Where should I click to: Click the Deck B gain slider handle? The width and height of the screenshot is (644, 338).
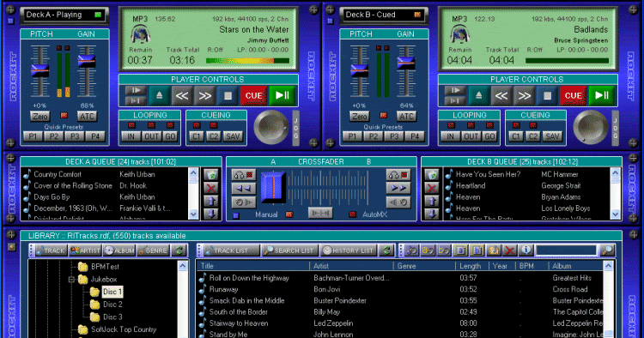coord(406,63)
